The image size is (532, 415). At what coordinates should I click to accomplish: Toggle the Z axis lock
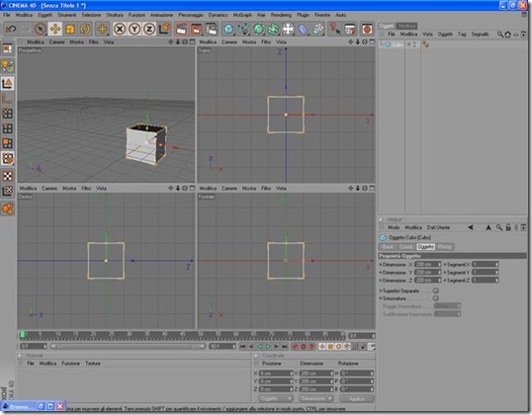pos(149,29)
